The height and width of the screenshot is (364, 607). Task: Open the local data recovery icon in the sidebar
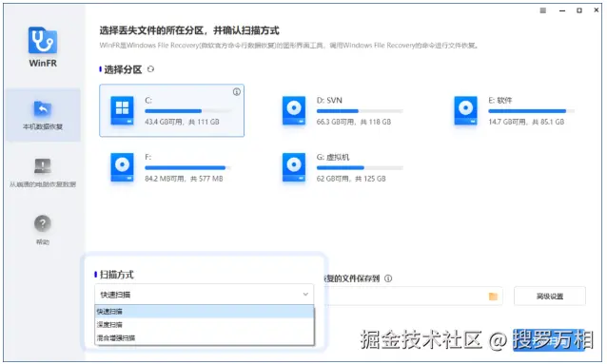click(43, 108)
